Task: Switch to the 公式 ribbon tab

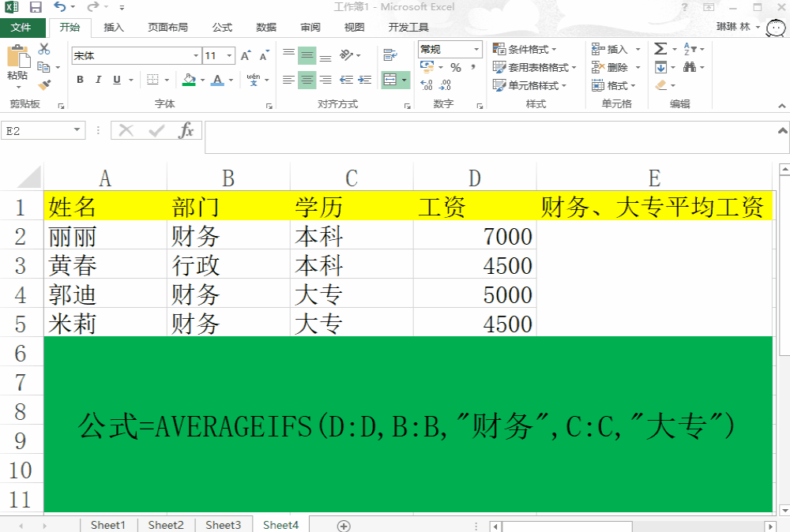Action: [x=222, y=26]
